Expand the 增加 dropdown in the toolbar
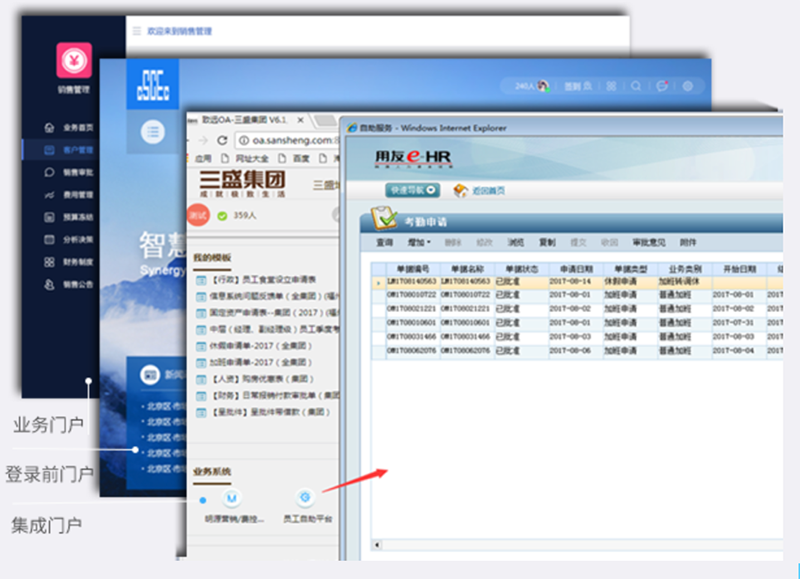The width and height of the screenshot is (800, 579). [x=419, y=242]
